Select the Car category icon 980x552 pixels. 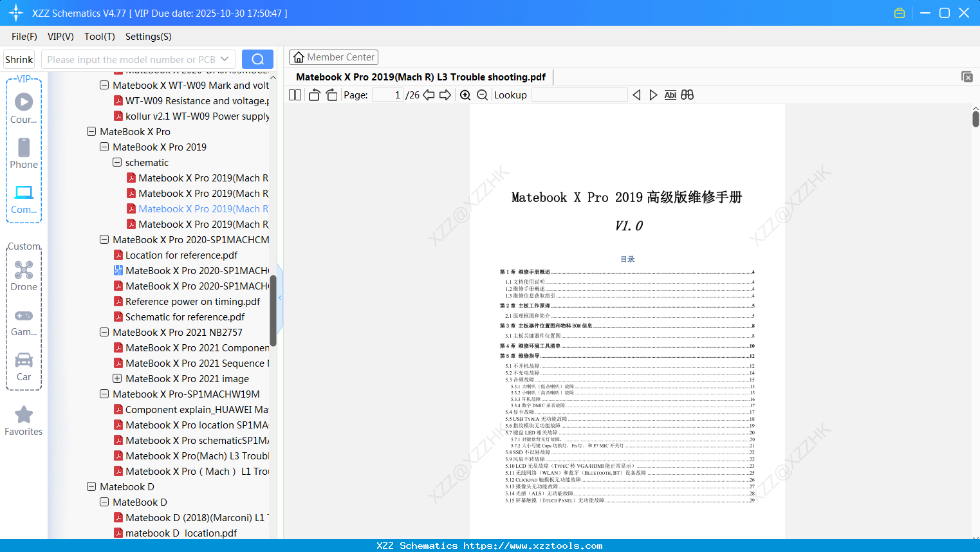tap(24, 367)
